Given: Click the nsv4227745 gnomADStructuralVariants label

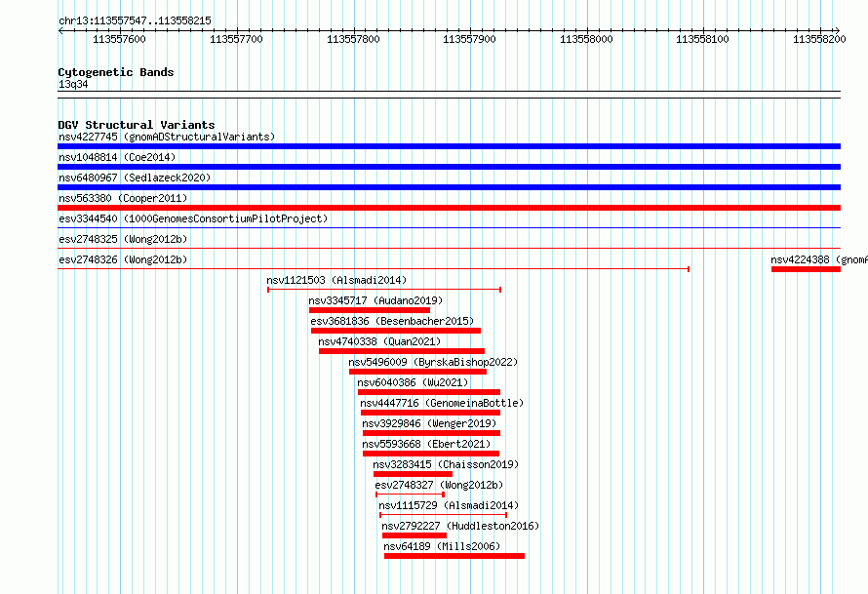Looking at the screenshot, I should (x=167, y=137).
